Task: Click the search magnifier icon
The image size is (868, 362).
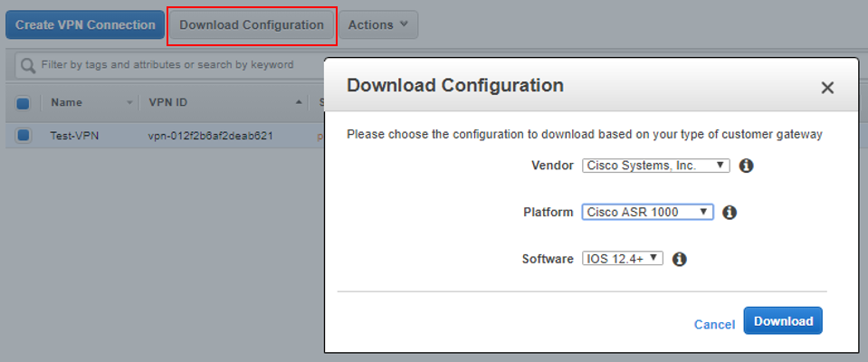Action: coord(28,65)
